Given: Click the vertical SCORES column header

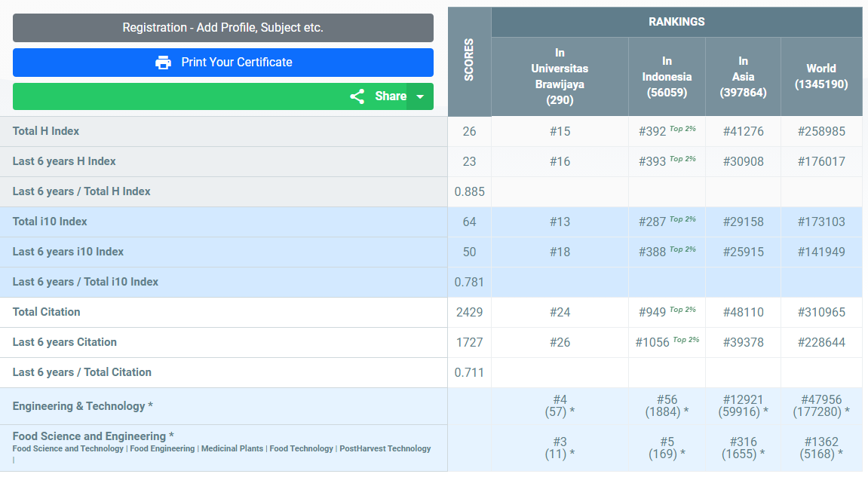Looking at the screenshot, I should 469,62.
